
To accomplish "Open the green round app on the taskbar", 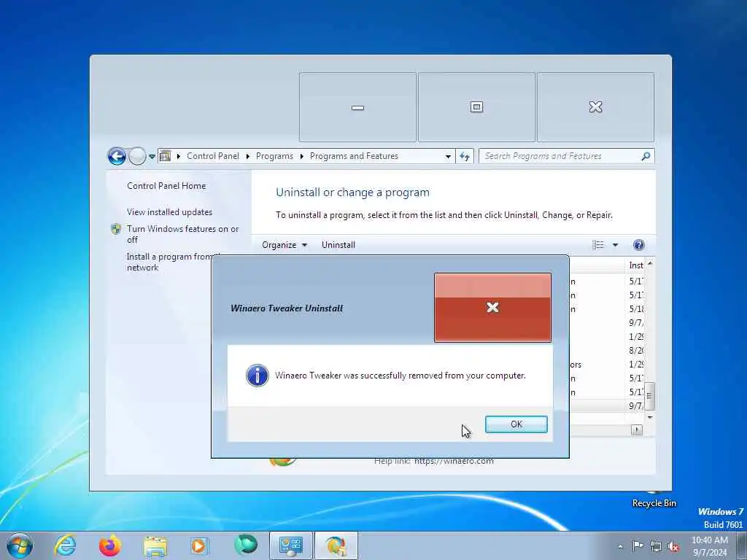I will [245, 545].
